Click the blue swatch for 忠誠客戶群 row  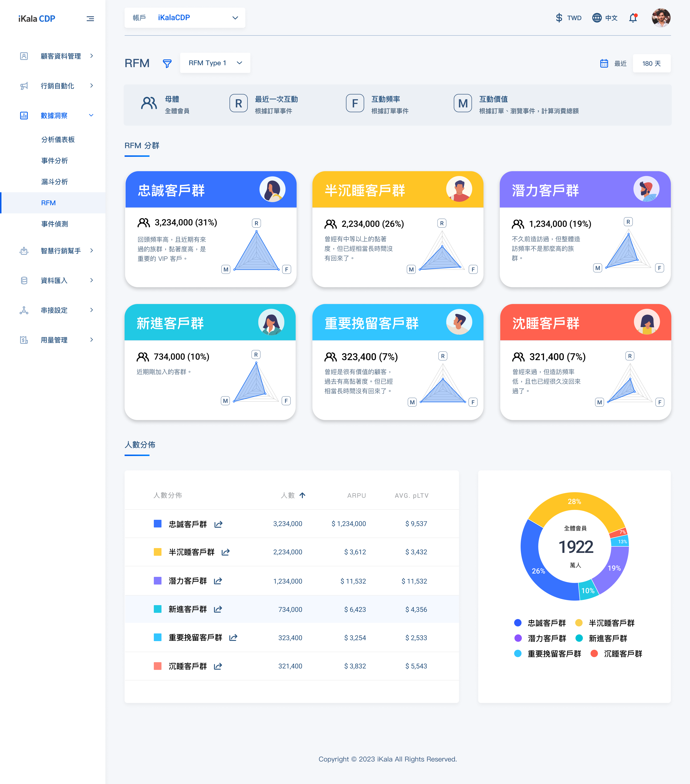click(x=158, y=524)
